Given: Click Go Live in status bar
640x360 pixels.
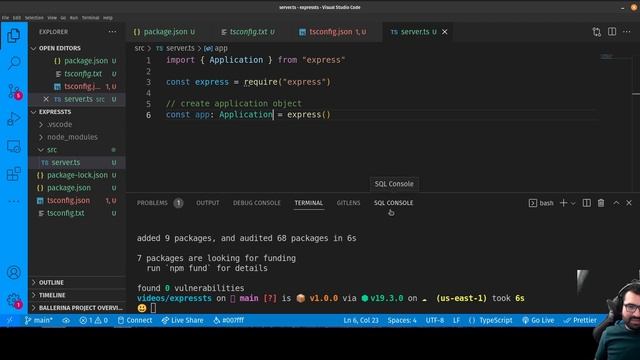Looking at the screenshot, I should [538, 320].
